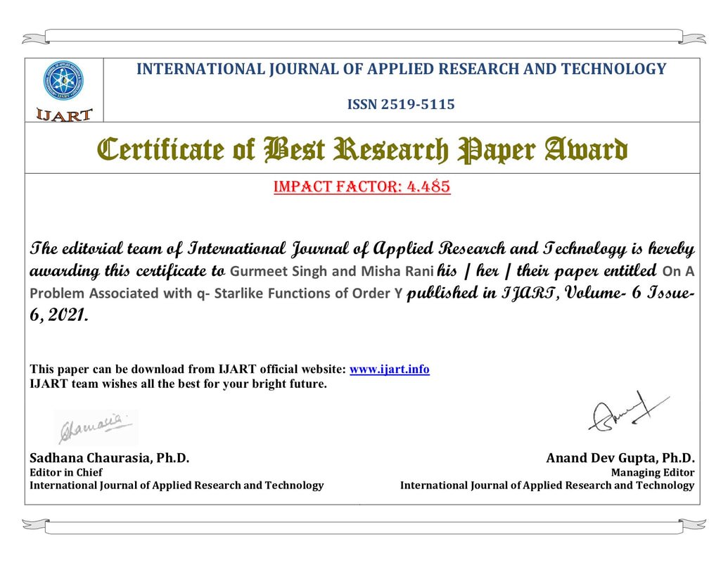Click the IJART wordmark under the logo
Screen dimensions: 728x563
point(64,115)
